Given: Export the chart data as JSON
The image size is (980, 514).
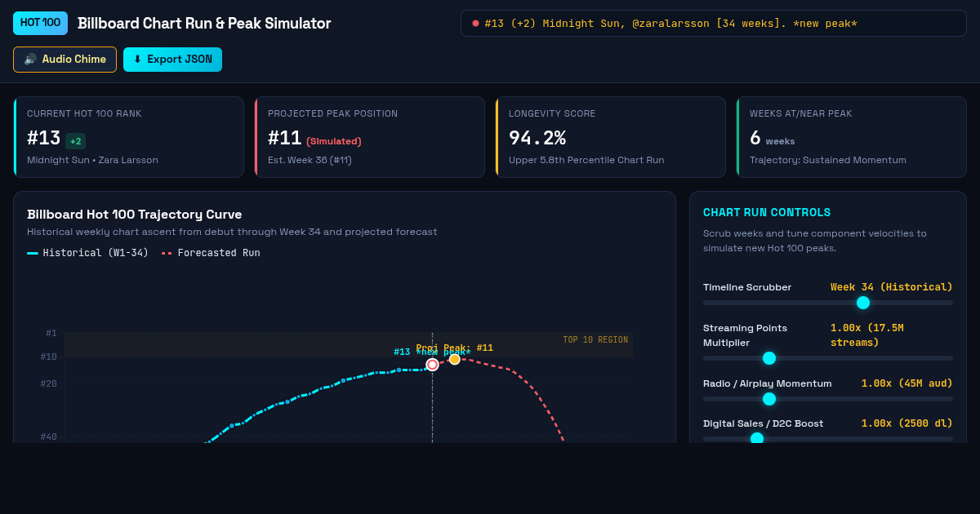Looking at the screenshot, I should click(x=172, y=60).
